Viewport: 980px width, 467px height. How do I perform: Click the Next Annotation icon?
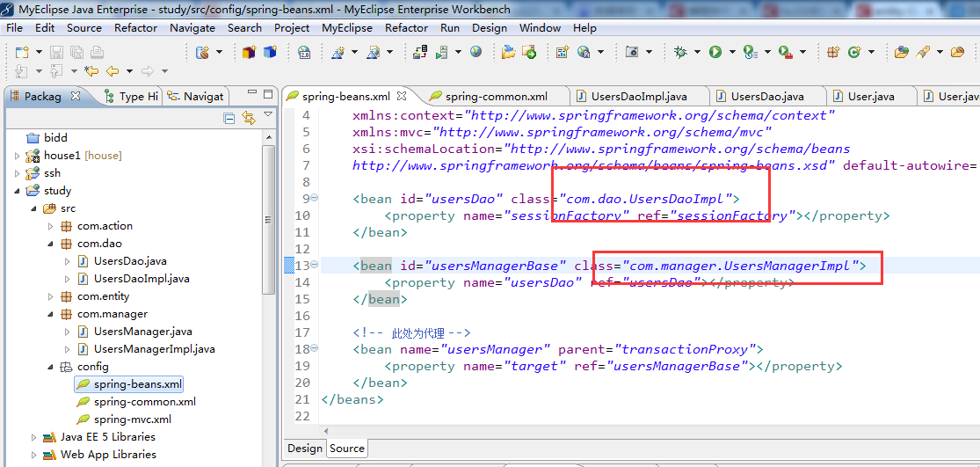click(22, 70)
